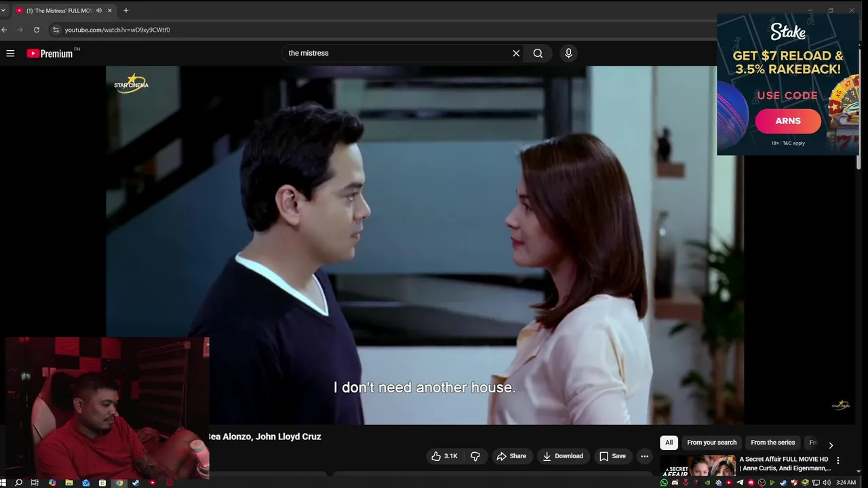The width and height of the screenshot is (868, 488).
Task: Open Windows taskbar search
Action: coord(18,483)
